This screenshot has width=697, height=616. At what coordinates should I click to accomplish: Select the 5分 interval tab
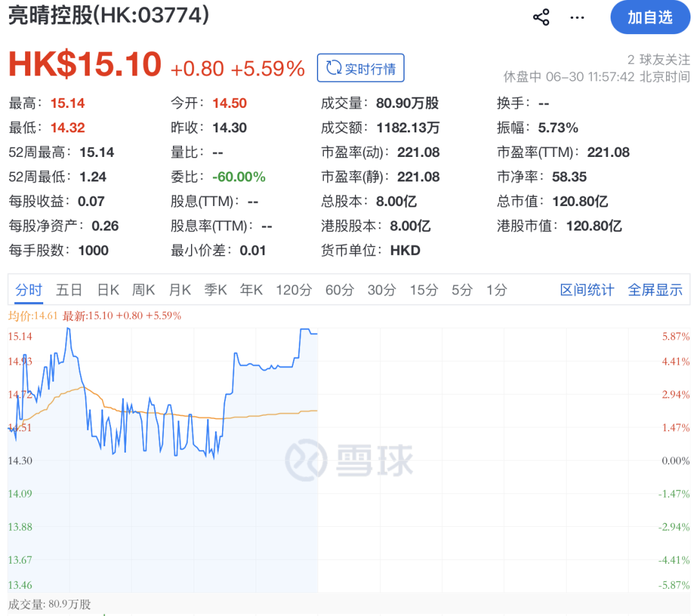(x=462, y=290)
